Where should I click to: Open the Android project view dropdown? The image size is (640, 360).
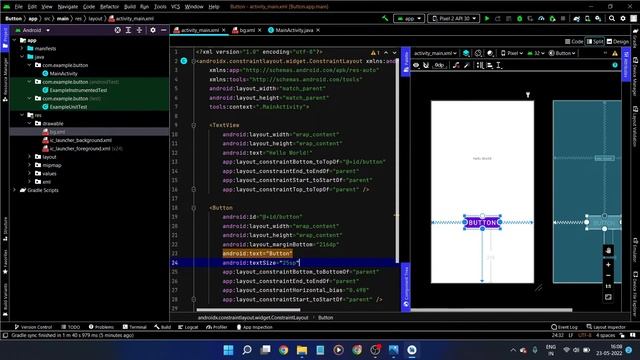point(33,30)
